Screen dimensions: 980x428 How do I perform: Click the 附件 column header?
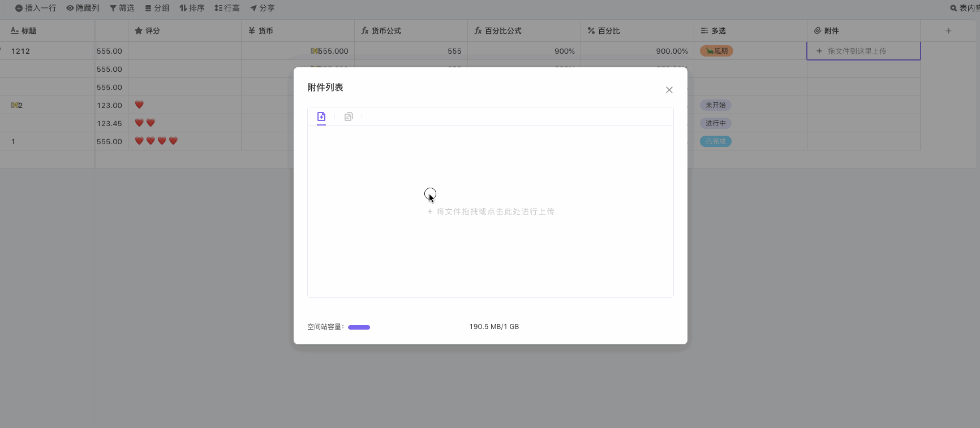click(x=831, y=31)
